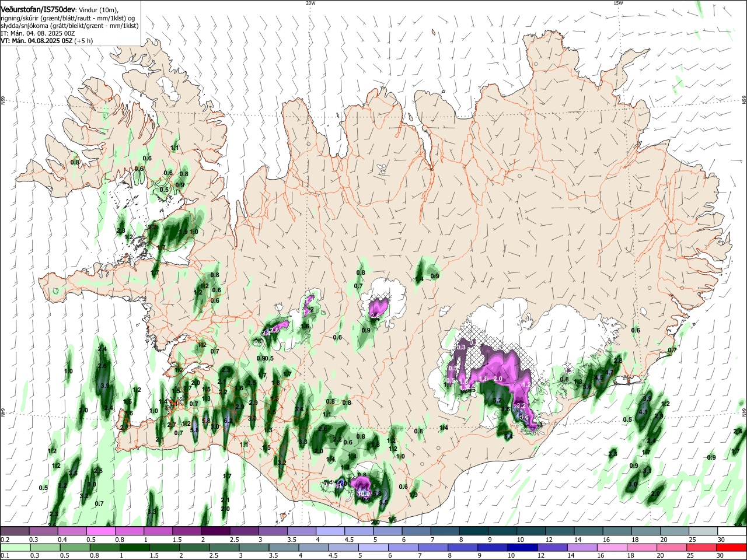Click the '(+5 h)' forecast offset text
Viewport: 747px width, 560px height.
point(83,41)
